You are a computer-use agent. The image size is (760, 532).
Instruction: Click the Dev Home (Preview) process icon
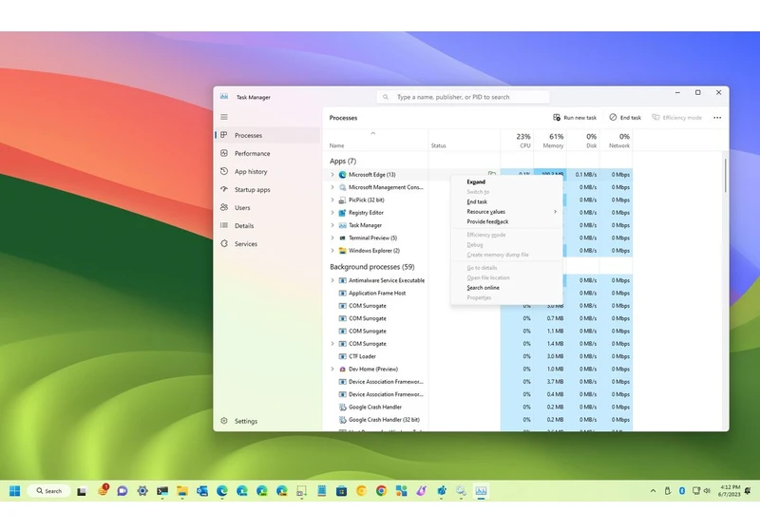point(342,369)
